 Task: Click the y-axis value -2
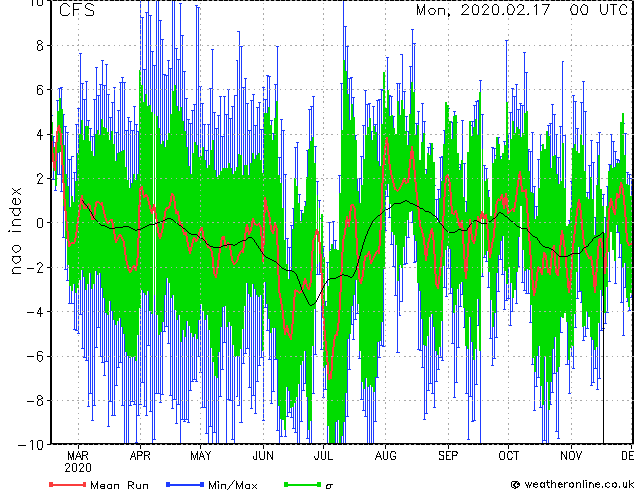(x=35, y=267)
